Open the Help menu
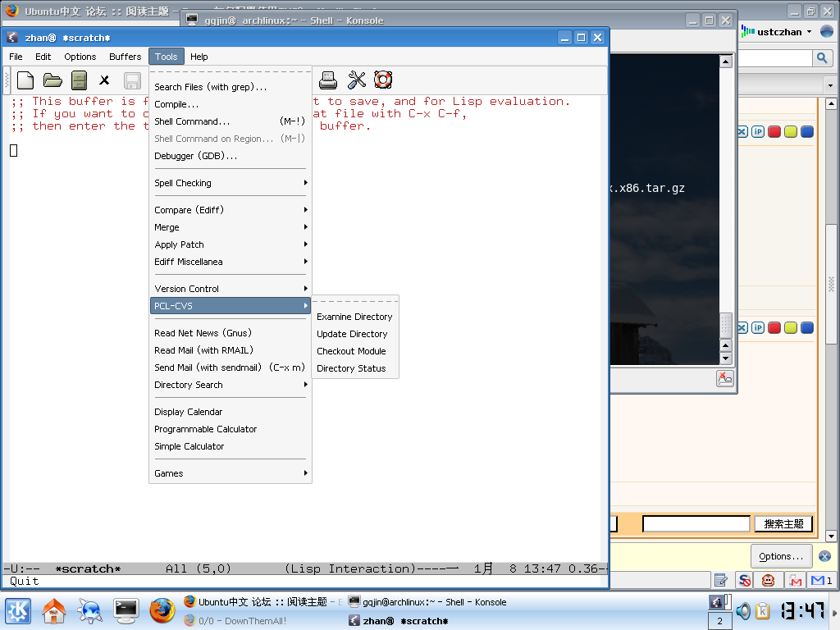The width and height of the screenshot is (840, 630). click(199, 57)
